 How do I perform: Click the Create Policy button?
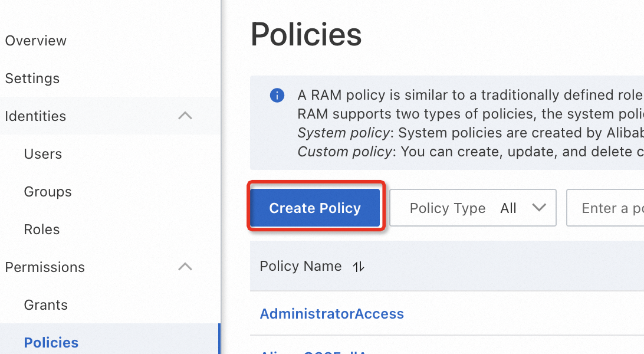click(315, 208)
